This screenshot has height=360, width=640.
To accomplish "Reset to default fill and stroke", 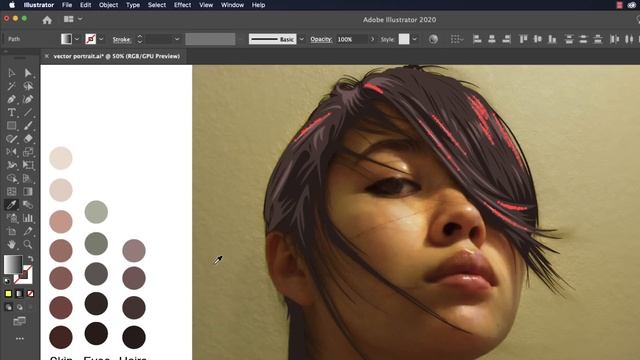I will 7,281.
